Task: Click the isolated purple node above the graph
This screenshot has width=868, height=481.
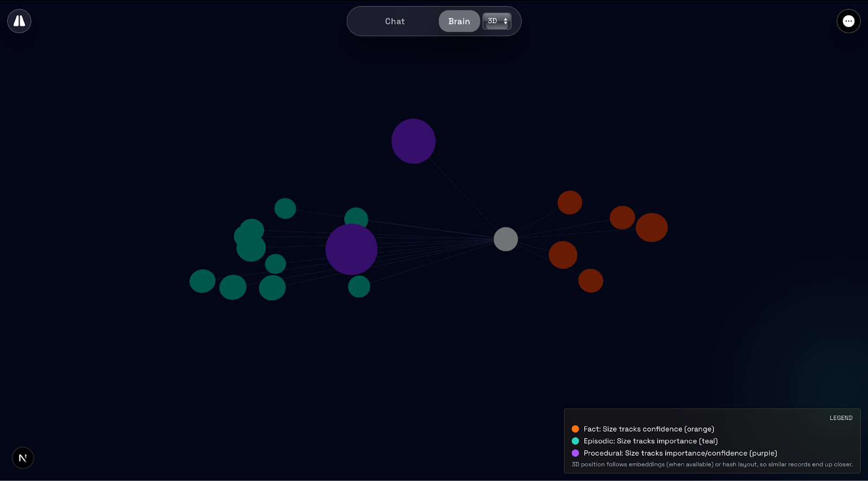Action: [x=413, y=141]
